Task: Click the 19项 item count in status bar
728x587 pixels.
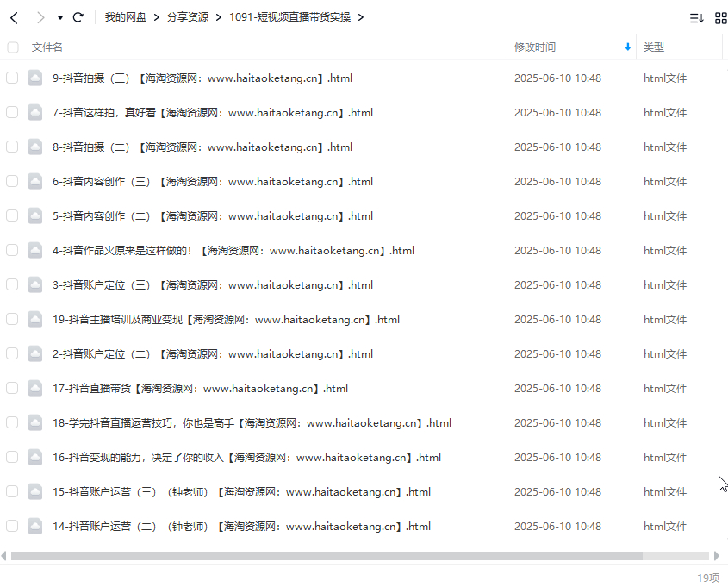Action: (708, 578)
